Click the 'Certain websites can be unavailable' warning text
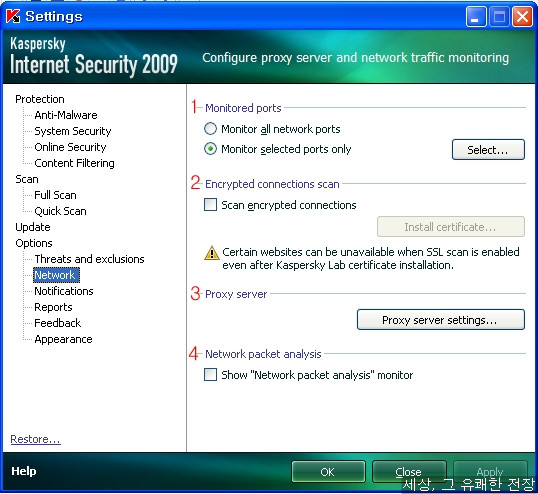 [x=371, y=258]
